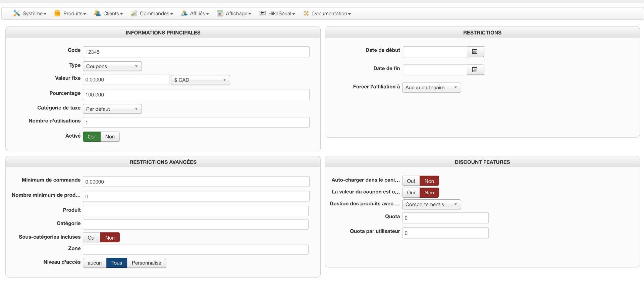The image size is (644, 297).
Task: Click the HikaSerial icon
Action: point(263,13)
